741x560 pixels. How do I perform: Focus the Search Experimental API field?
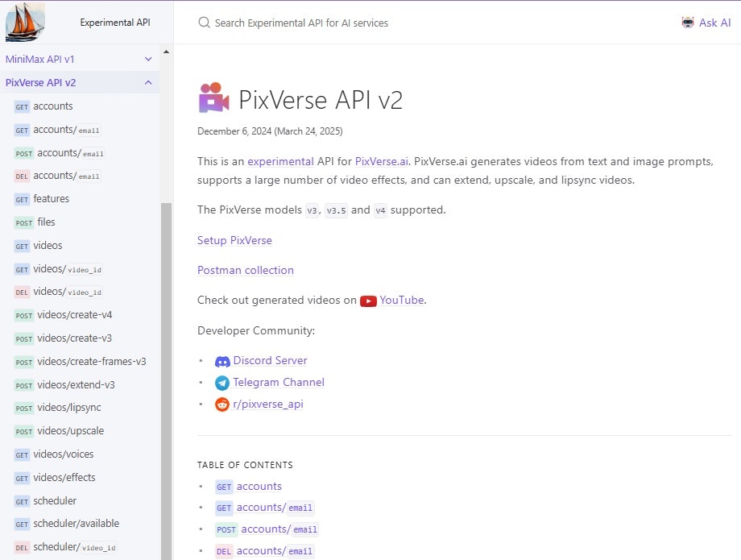pyautogui.click(x=301, y=23)
